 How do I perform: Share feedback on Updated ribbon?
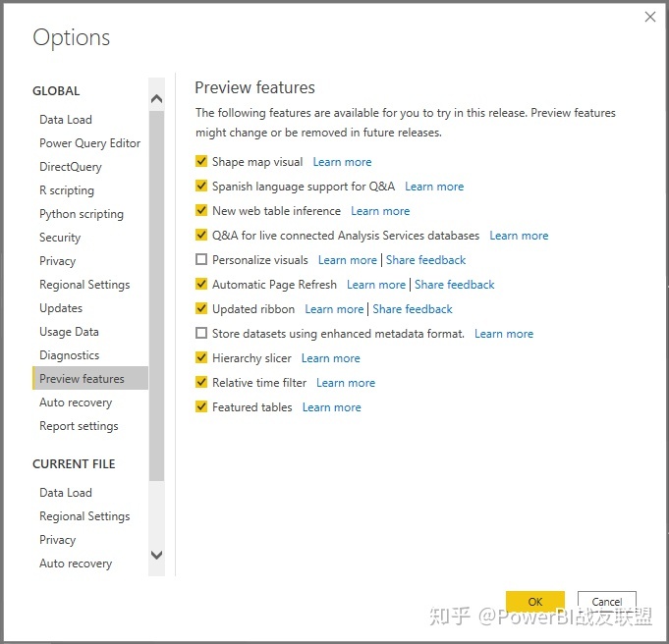(x=413, y=309)
